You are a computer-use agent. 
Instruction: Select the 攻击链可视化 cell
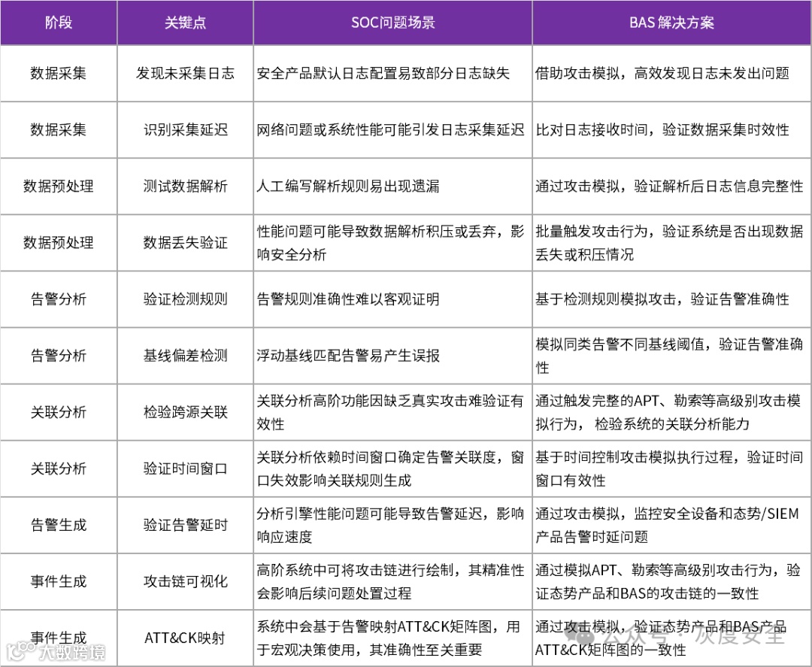point(186,581)
